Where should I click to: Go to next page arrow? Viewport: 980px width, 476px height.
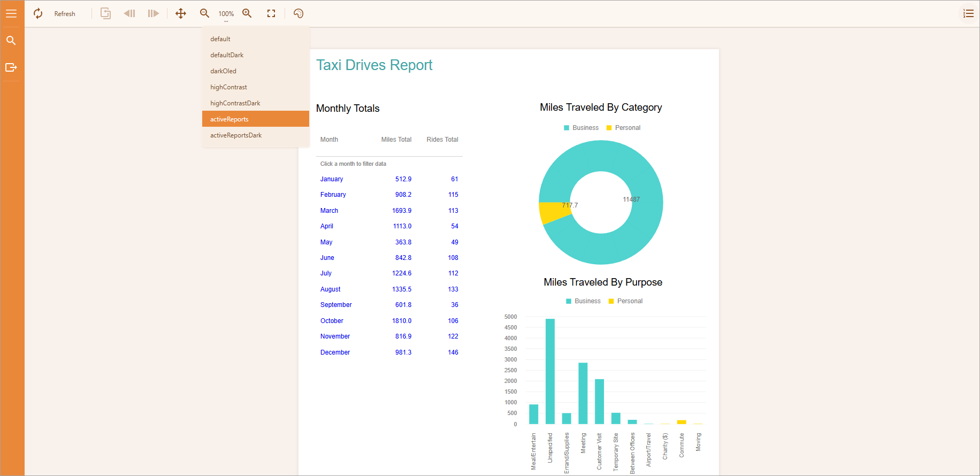click(154, 13)
